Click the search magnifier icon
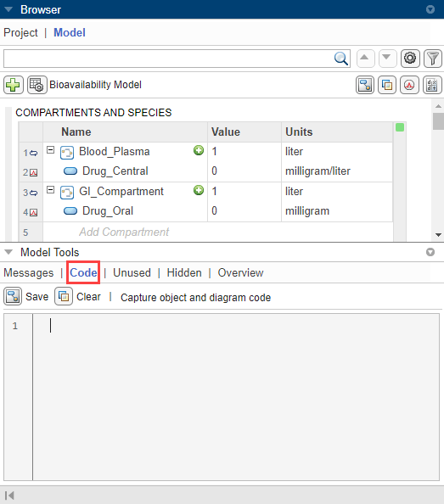 [340, 59]
